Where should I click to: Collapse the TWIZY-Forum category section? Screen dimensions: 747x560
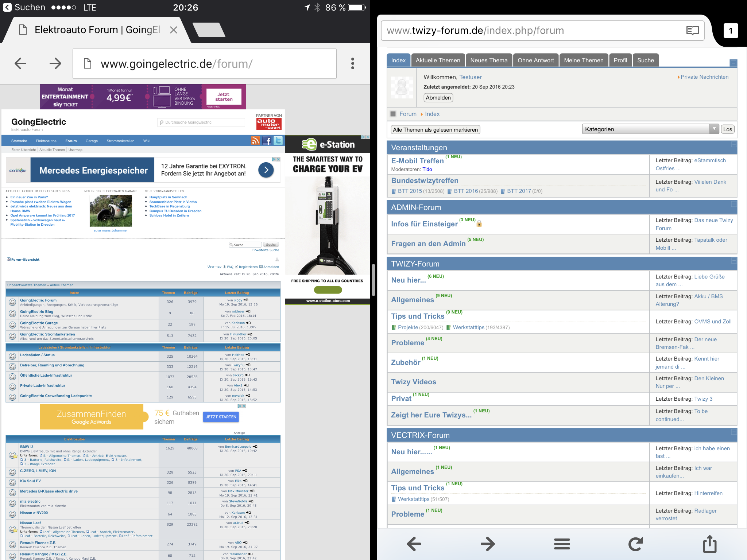(x=734, y=261)
